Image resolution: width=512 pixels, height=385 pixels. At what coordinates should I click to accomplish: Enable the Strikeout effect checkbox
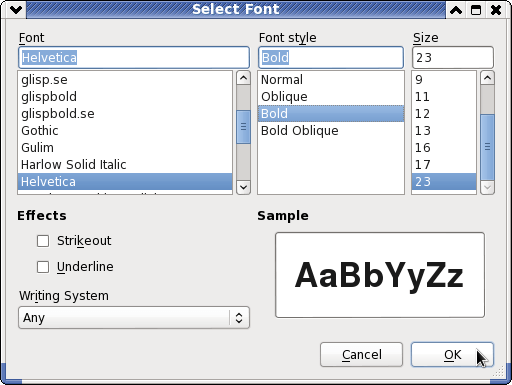coord(43,241)
